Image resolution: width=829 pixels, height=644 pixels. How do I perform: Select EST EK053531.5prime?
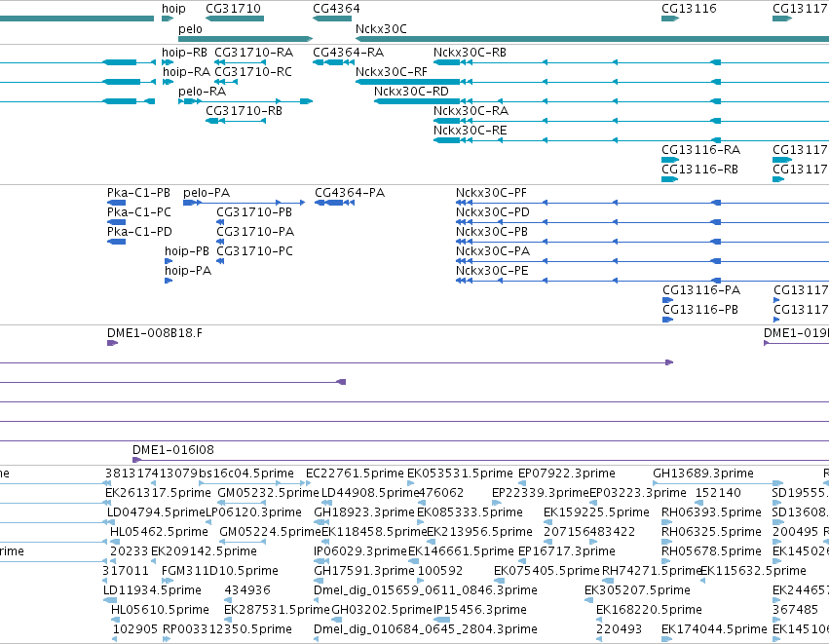tap(460, 474)
